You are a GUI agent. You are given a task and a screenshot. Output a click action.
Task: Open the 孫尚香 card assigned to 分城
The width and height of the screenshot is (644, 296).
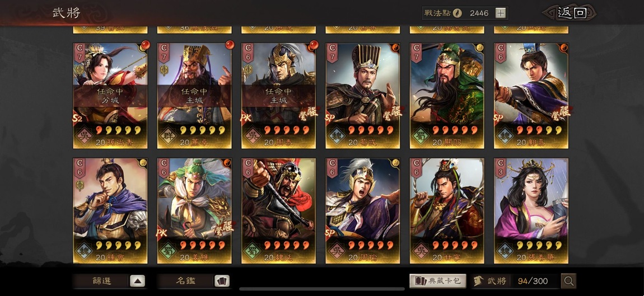coord(110,96)
